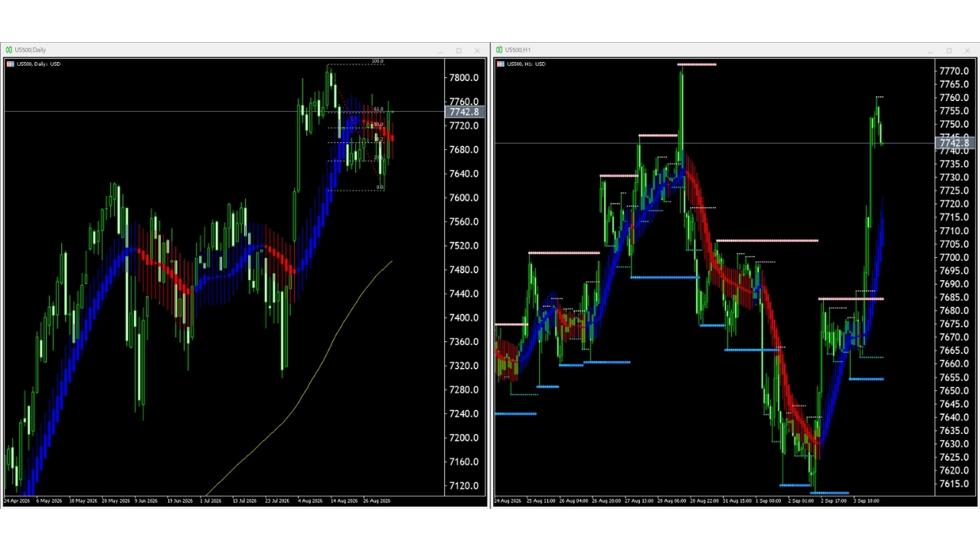Maximize the US500,Daily chart window
980x551 pixels.
pyautogui.click(x=459, y=51)
